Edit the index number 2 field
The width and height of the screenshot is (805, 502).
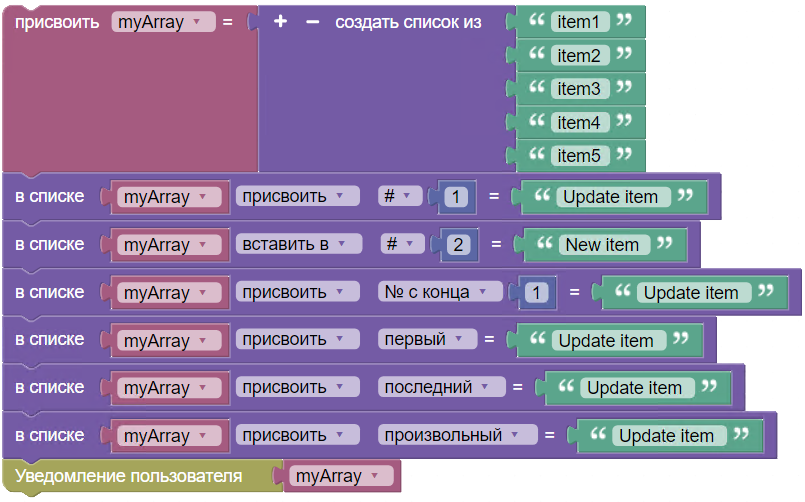tap(458, 245)
